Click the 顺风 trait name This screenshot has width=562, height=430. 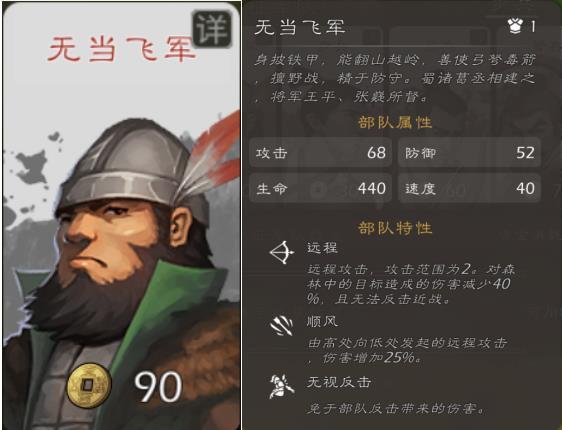click(322, 321)
